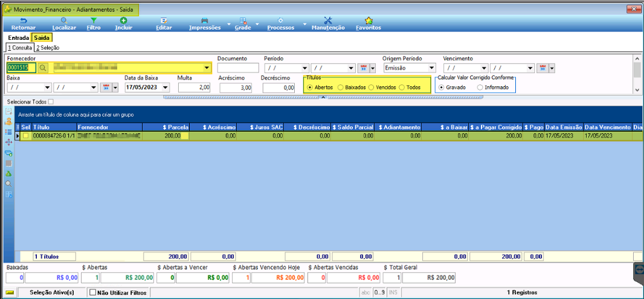Click the four-arrows move sidebar icon
Viewport: 644px width, 299px height.
[8, 142]
